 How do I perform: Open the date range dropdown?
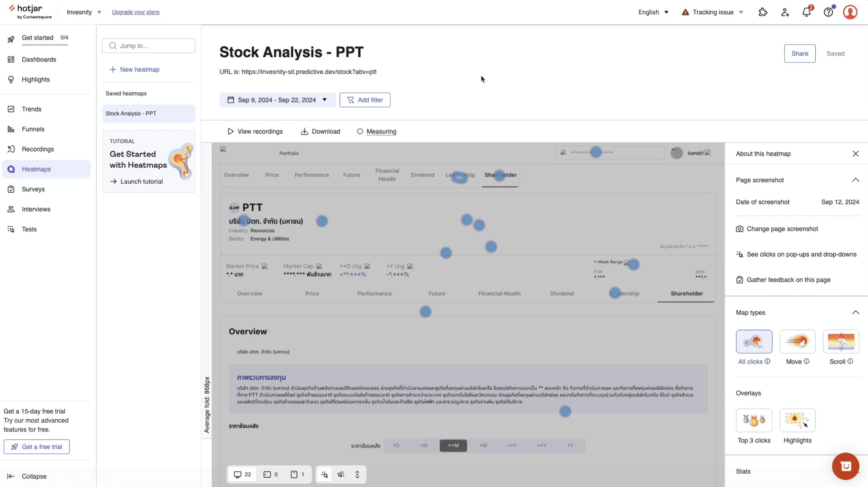tap(277, 100)
